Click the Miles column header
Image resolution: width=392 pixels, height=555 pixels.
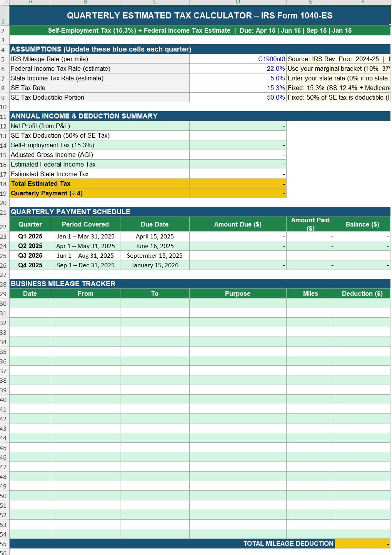pos(310,293)
